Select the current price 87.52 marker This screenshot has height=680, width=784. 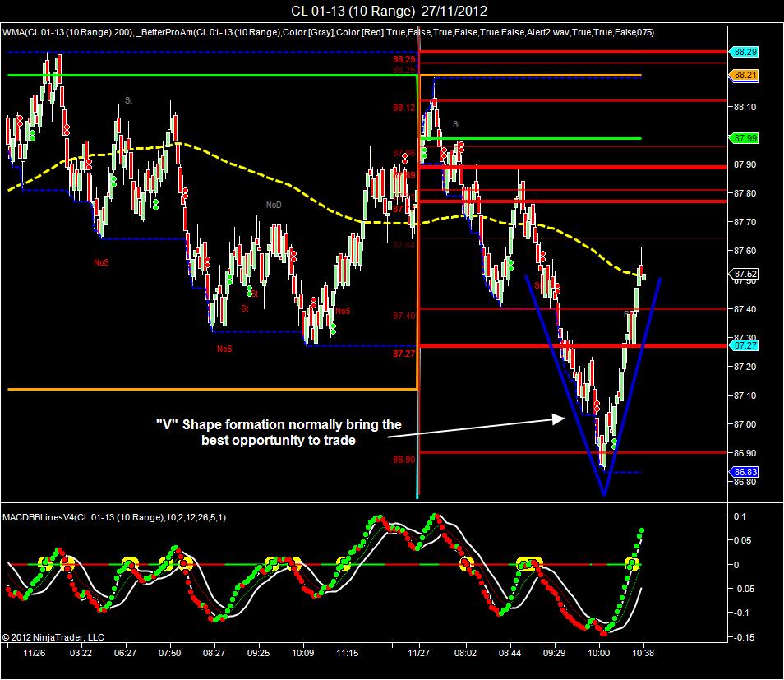[744, 274]
